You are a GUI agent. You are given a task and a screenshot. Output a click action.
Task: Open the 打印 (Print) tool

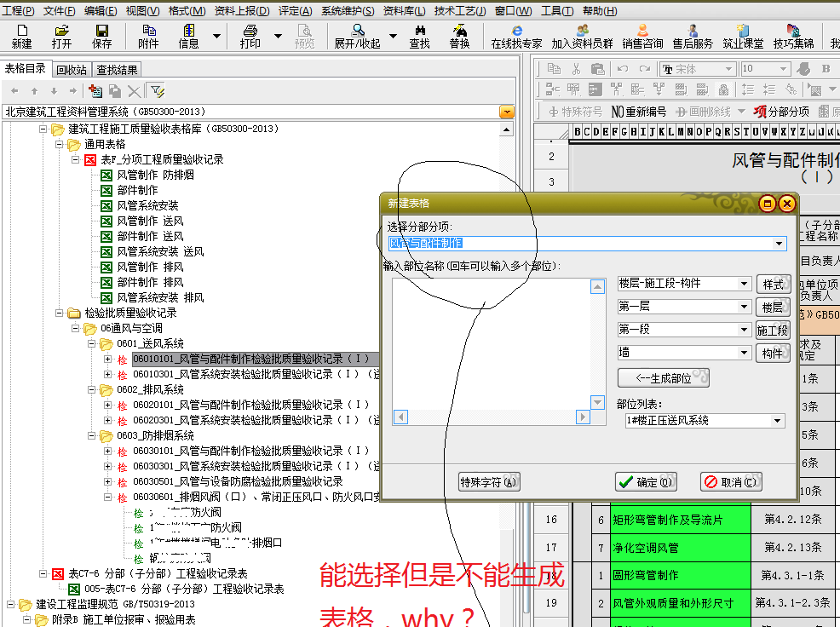click(x=250, y=36)
